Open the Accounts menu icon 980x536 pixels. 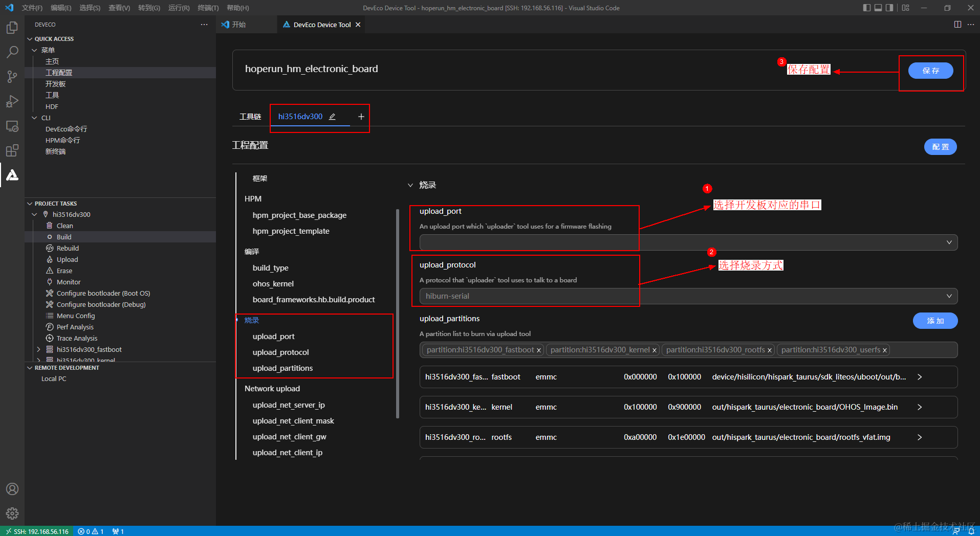(12, 489)
